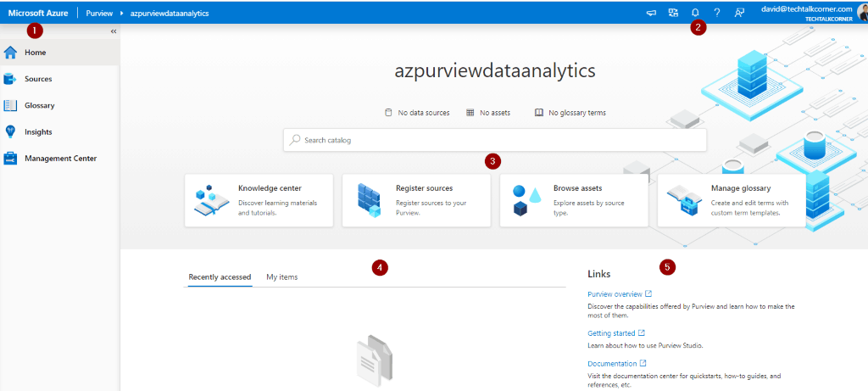Open the feedback icon in header
This screenshot has width=868, height=391.
point(739,13)
